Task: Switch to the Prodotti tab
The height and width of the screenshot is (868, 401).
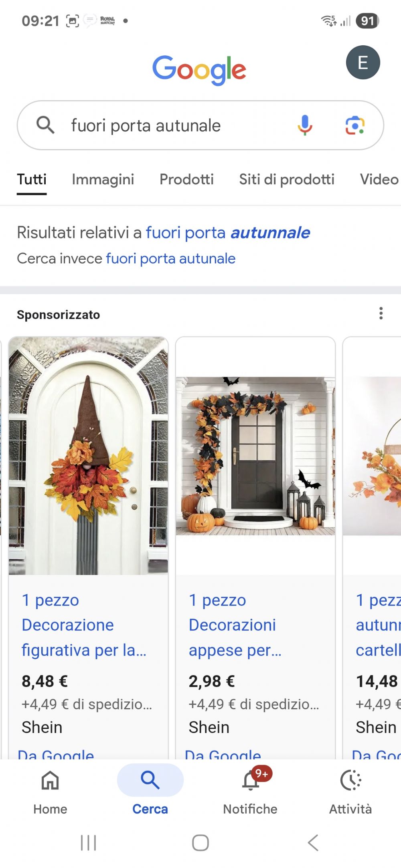Action: pyautogui.click(x=186, y=179)
